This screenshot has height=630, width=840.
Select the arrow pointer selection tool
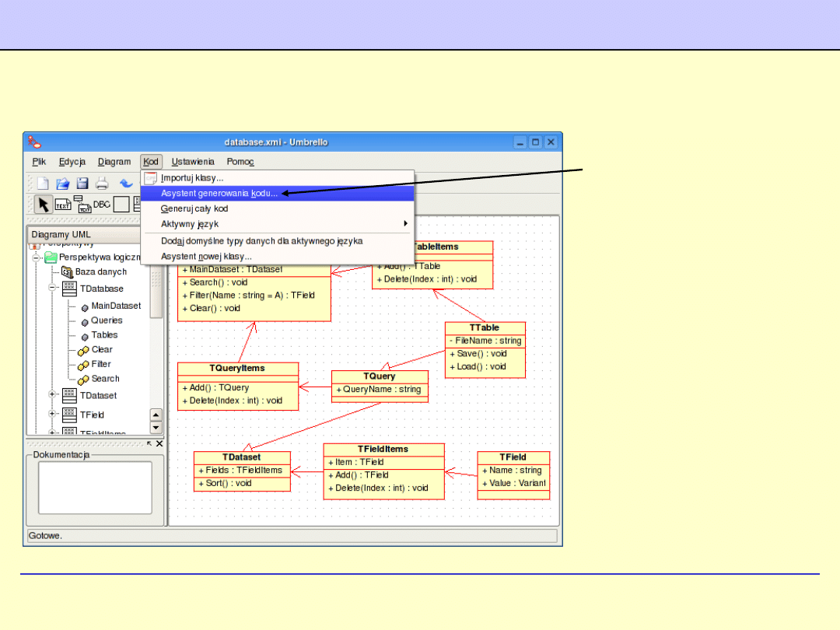click(x=44, y=205)
